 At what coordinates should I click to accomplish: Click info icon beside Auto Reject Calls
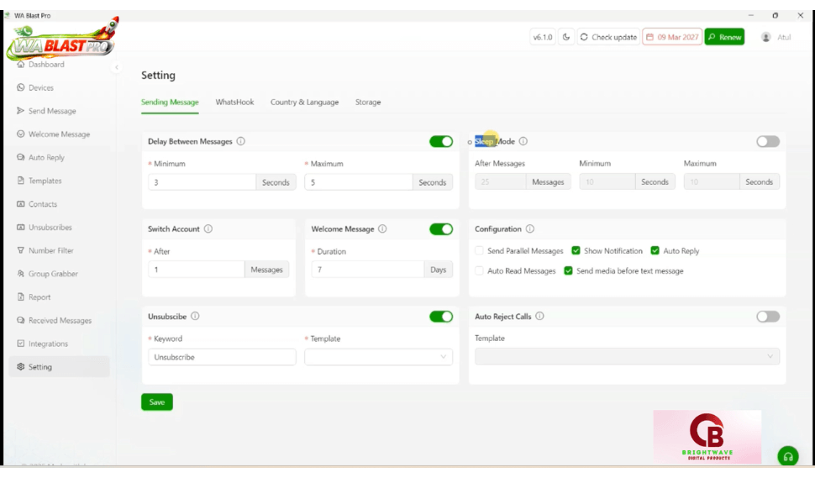coord(539,317)
